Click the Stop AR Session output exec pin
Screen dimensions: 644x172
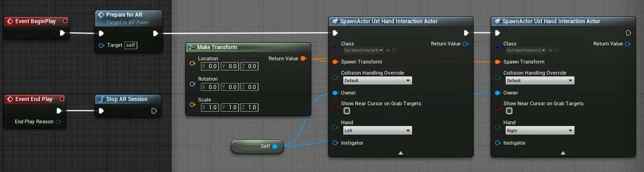[x=155, y=111]
